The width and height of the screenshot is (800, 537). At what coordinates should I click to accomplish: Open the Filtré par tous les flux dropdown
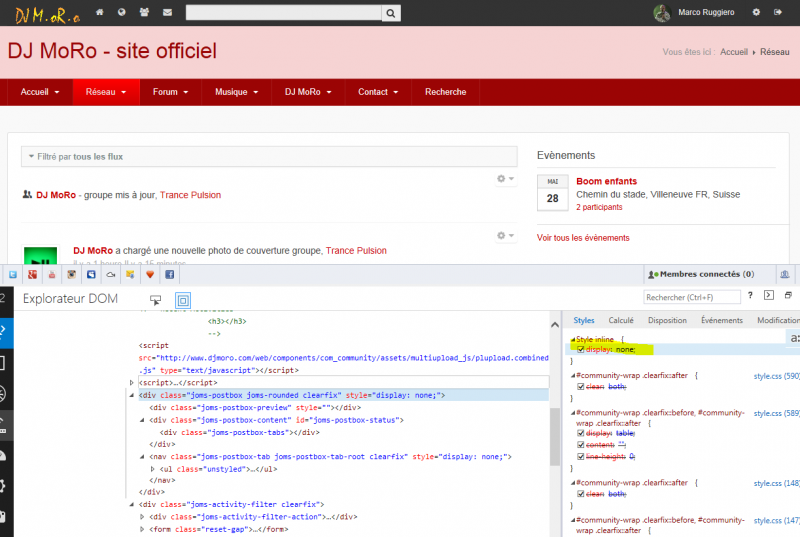[269, 157]
